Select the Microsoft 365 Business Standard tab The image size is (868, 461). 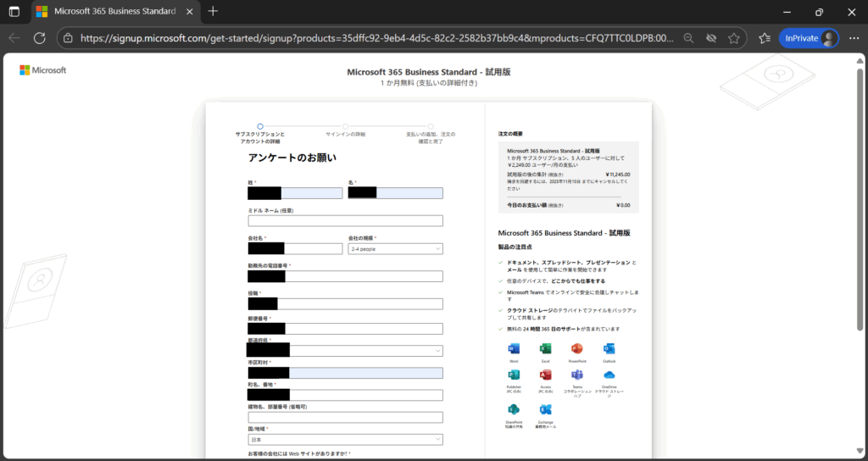coord(114,12)
